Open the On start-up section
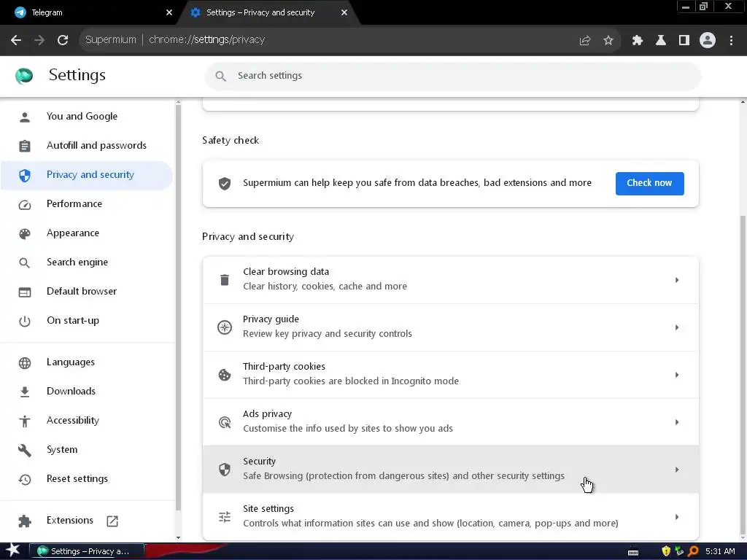This screenshot has width=747, height=560. (x=87, y=321)
